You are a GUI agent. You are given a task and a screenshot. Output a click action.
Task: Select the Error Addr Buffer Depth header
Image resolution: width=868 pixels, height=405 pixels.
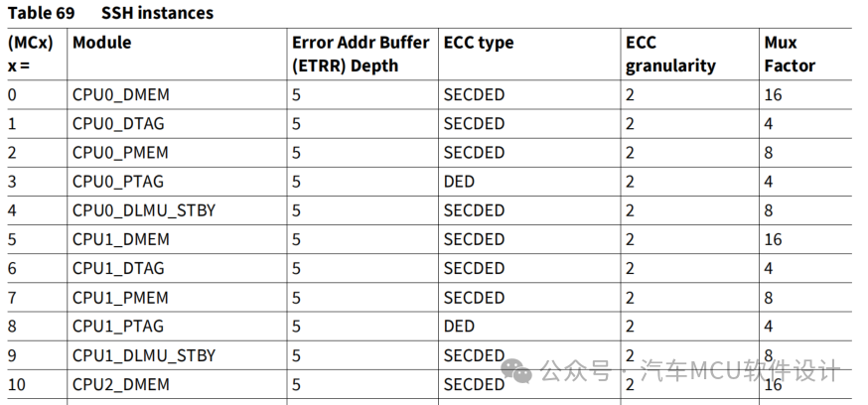[361, 55]
